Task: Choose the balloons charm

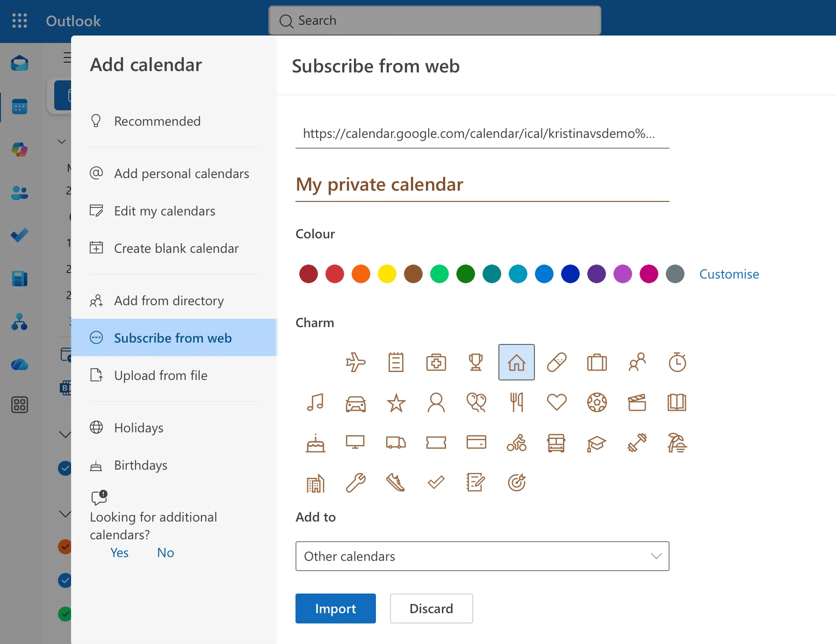Action: (x=476, y=402)
